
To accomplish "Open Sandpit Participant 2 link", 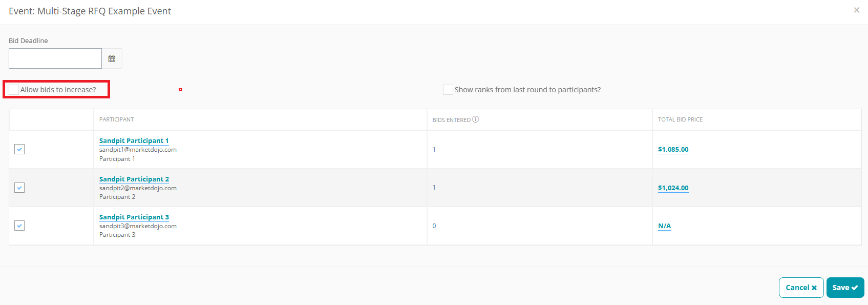I will [x=134, y=179].
